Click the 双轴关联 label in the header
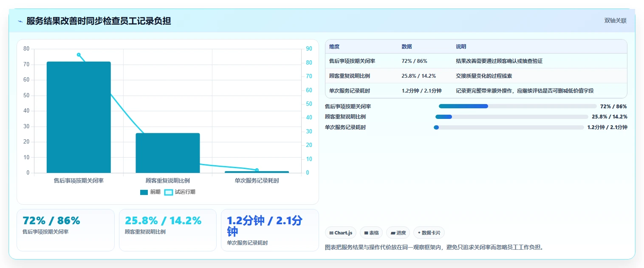 click(616, 20)
